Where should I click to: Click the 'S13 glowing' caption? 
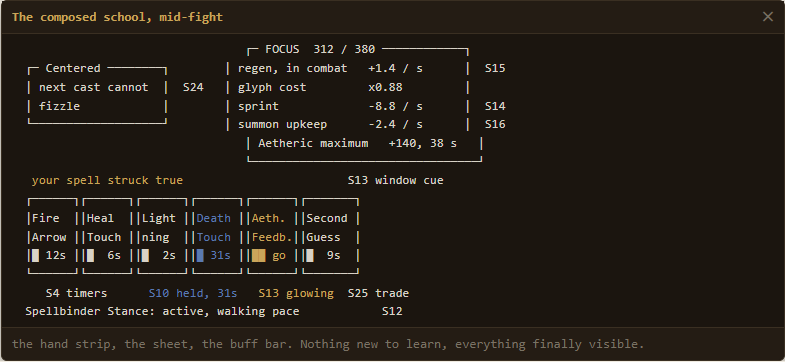point(296,293)
